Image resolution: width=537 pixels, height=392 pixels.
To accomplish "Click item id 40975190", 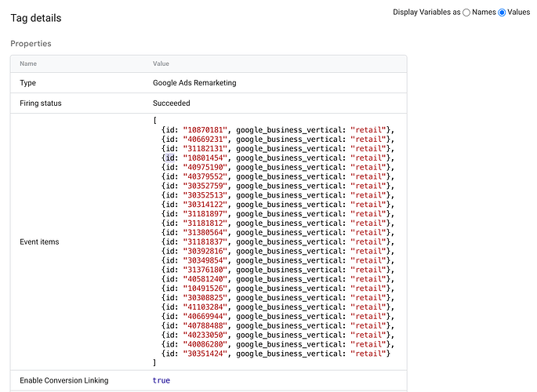I will pos(205,167).
